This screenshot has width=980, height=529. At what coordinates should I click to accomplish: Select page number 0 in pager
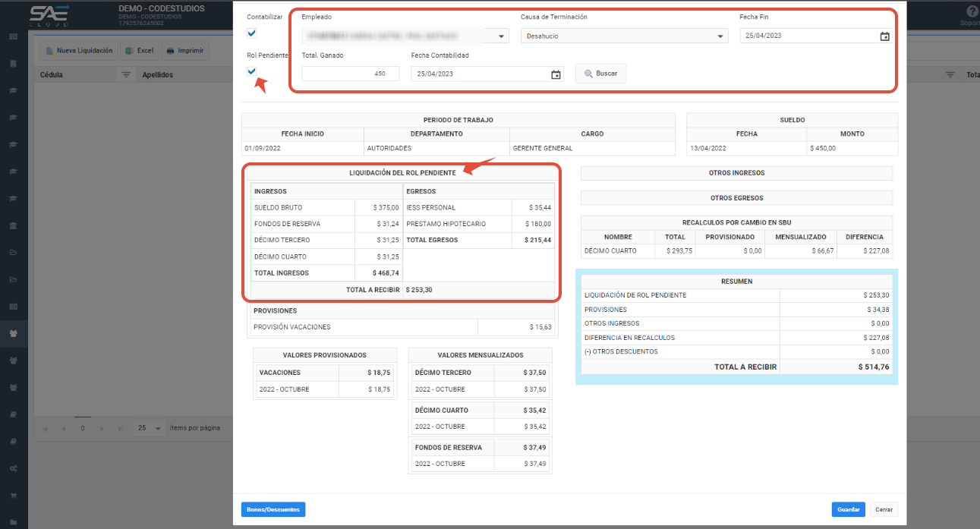click(x=83, y=429)
